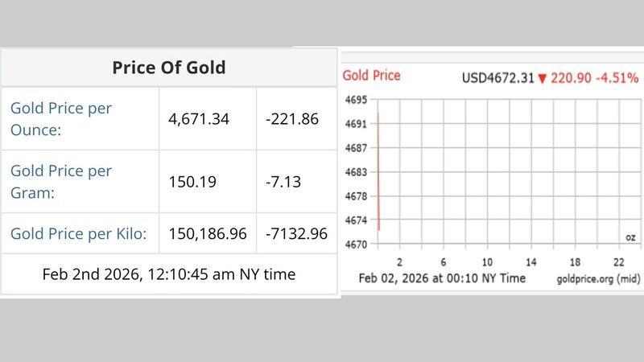Click the -7.13 gram change value
Image resolution: width=644 pixels, height=362 pixels.
point(283,182)
